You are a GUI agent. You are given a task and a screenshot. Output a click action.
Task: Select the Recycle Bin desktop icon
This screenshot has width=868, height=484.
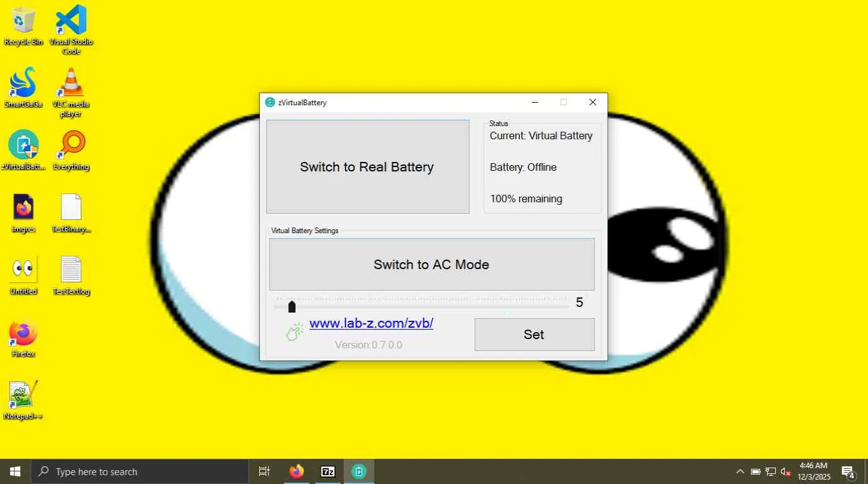click(x=23, y=26)
